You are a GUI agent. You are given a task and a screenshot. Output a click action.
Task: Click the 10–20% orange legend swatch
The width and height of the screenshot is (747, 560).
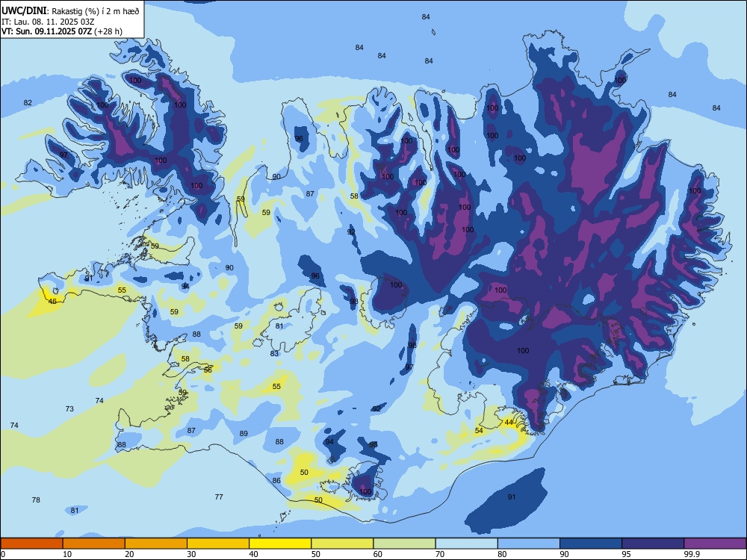[94, 544]
